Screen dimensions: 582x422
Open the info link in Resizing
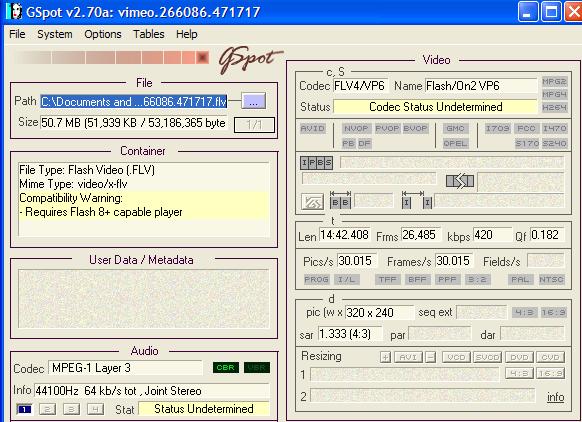click(x=556, y=397)
